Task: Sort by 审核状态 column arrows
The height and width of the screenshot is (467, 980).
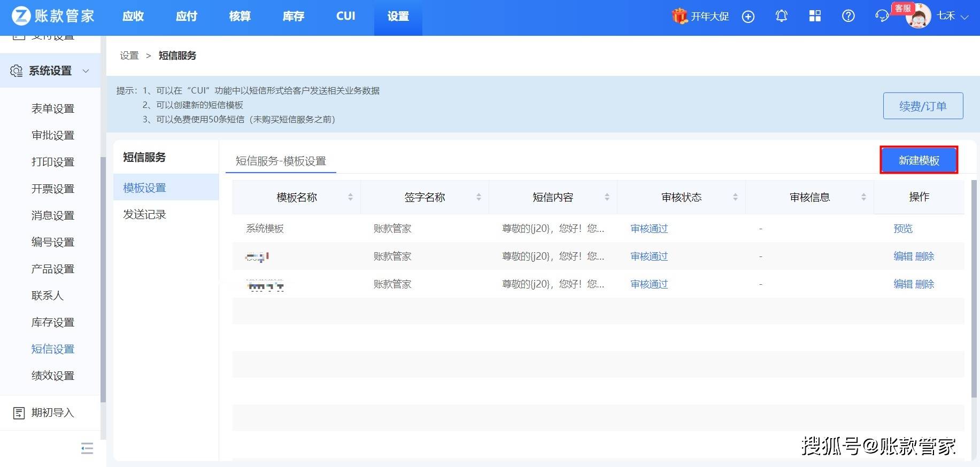Action: (735, 197)
